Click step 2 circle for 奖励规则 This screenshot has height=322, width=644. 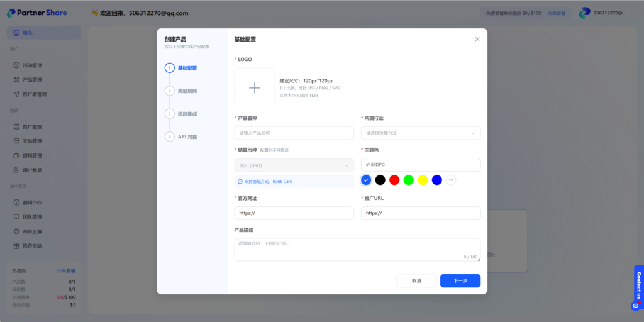(x=169, y=91)
